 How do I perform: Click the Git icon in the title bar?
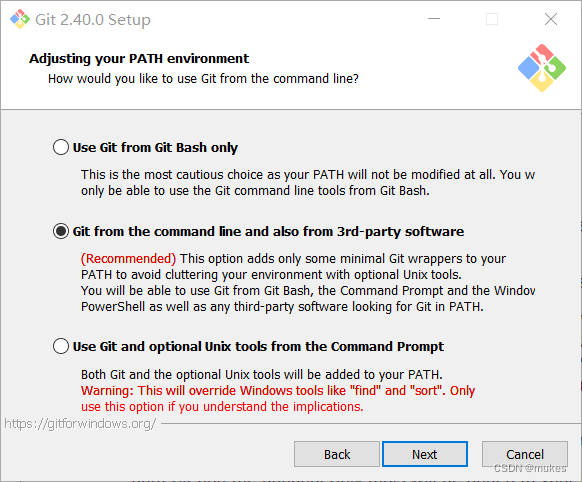(20, 19)
